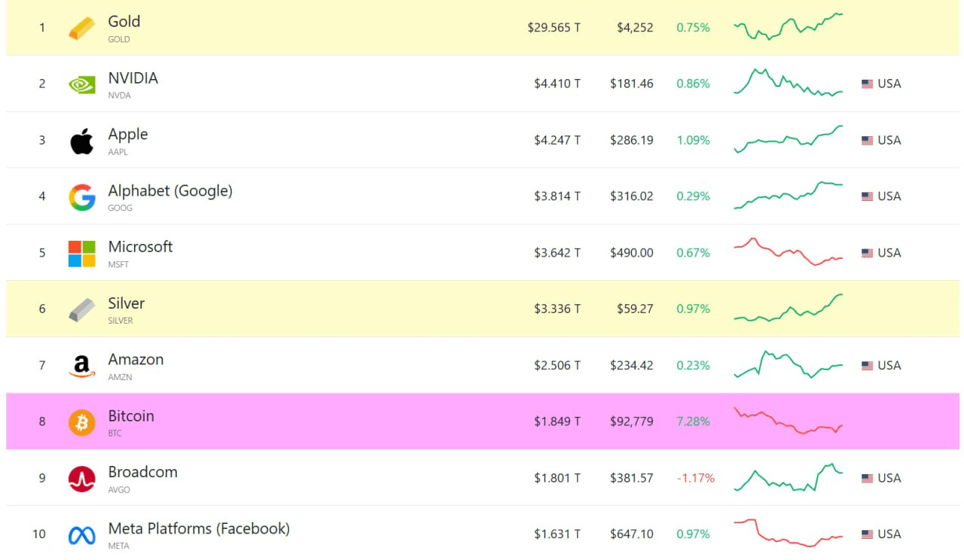Open the Broadcom company name link
The height and width of the screenshot is (560, 964).
pos(143,473)
